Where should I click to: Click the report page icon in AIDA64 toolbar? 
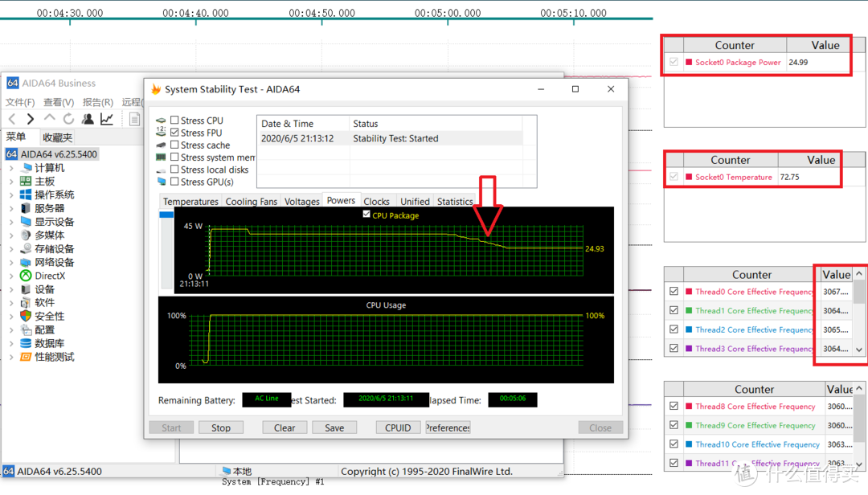tap(134, 118)
